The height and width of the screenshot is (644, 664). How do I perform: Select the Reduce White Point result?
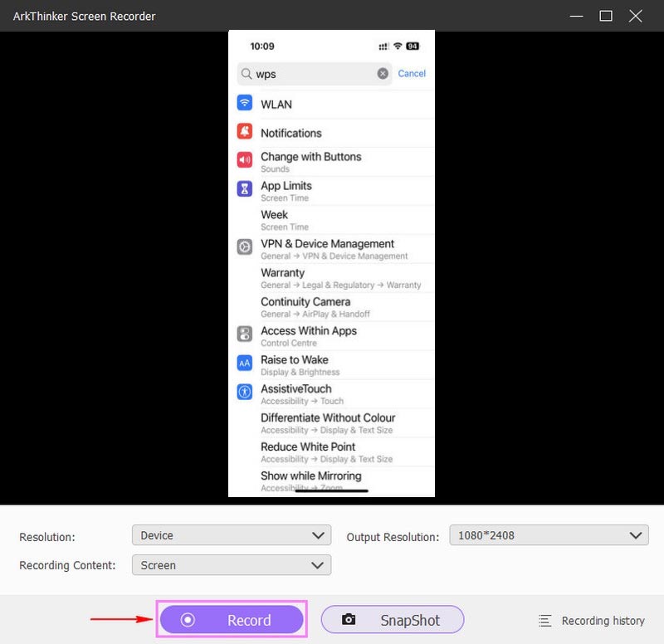click(331, 452)
